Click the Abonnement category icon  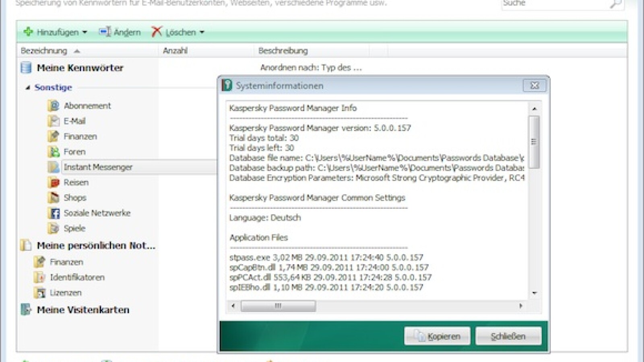coord(53,106)
